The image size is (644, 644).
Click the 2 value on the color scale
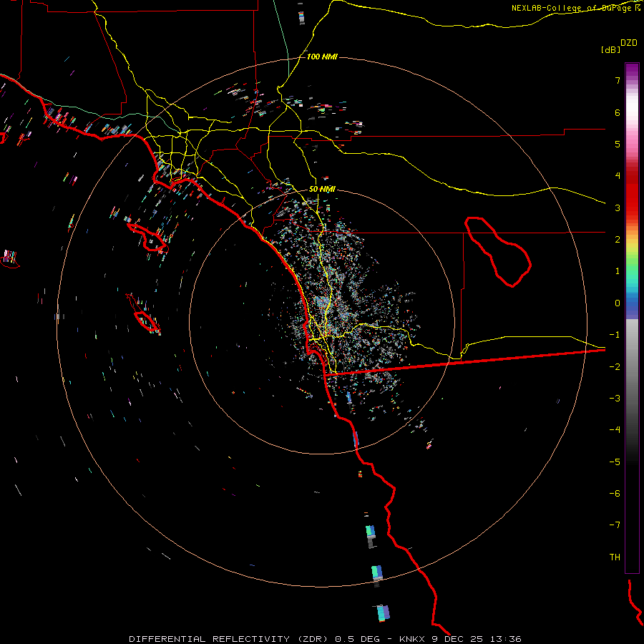[618, 240]
